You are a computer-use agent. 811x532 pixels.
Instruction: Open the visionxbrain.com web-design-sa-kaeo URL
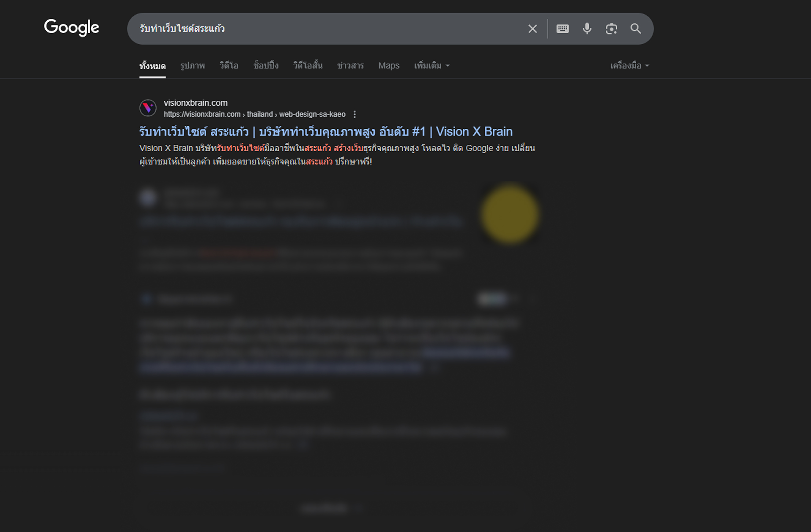coord(254,114)
